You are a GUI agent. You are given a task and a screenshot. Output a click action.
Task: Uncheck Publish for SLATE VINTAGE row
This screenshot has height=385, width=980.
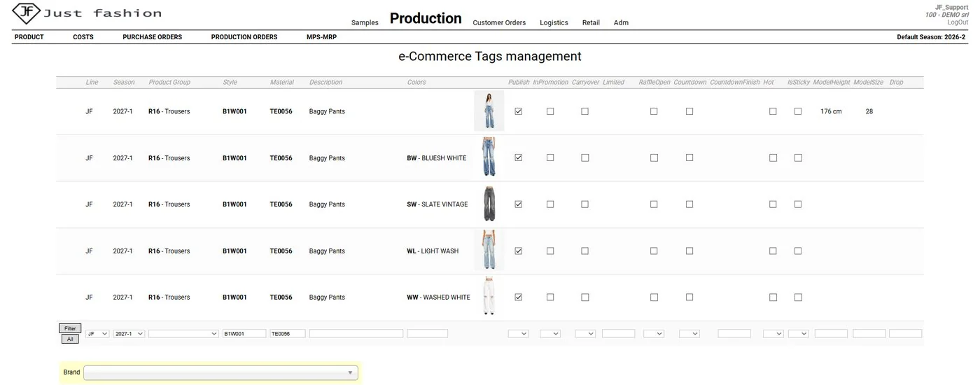click(519, 204)
